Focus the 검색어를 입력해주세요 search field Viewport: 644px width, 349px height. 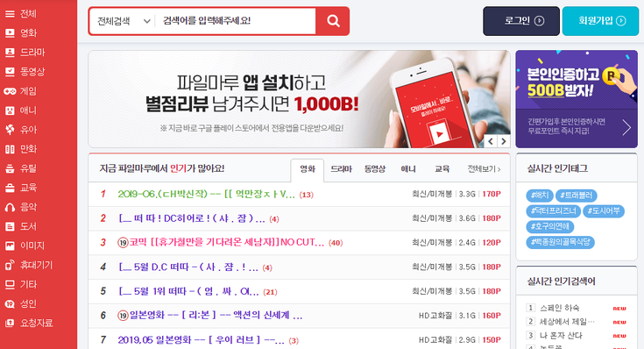click(236, 21)
